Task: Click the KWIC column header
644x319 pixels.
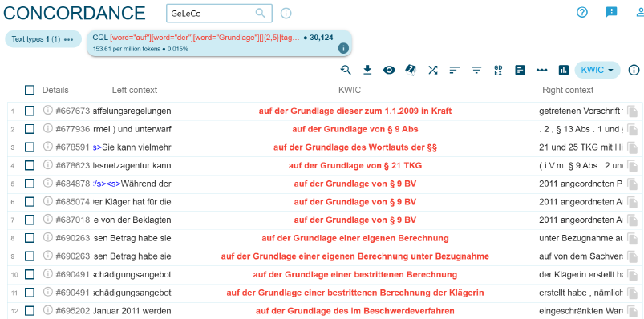Action: pos(350,90)
